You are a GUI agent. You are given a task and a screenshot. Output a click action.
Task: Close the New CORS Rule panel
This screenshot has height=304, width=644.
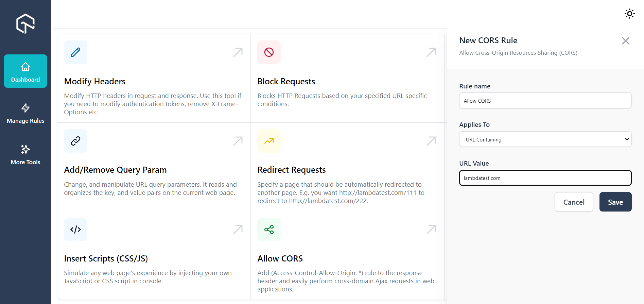[x=625, y=41]
